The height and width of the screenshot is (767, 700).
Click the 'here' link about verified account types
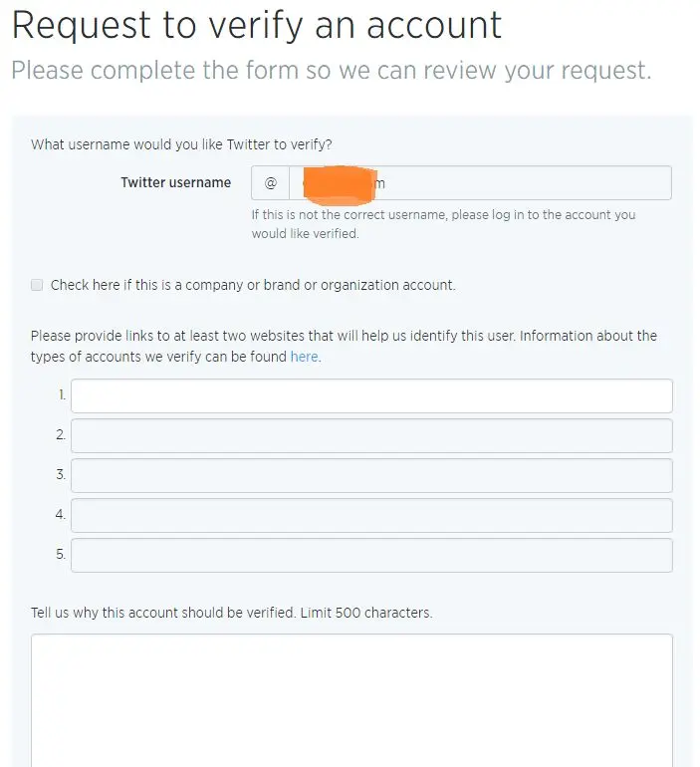tap(304, 357)
